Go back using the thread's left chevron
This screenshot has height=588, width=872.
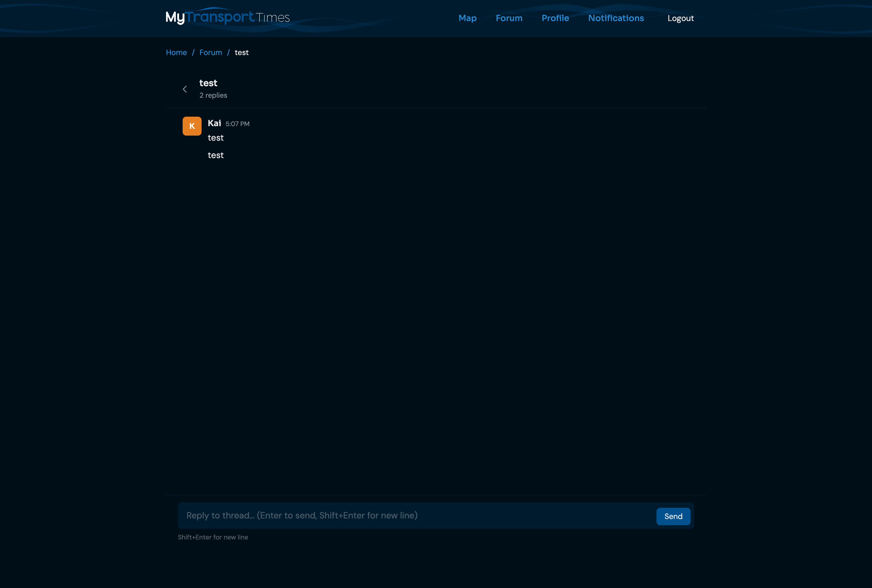click(185, 89)
